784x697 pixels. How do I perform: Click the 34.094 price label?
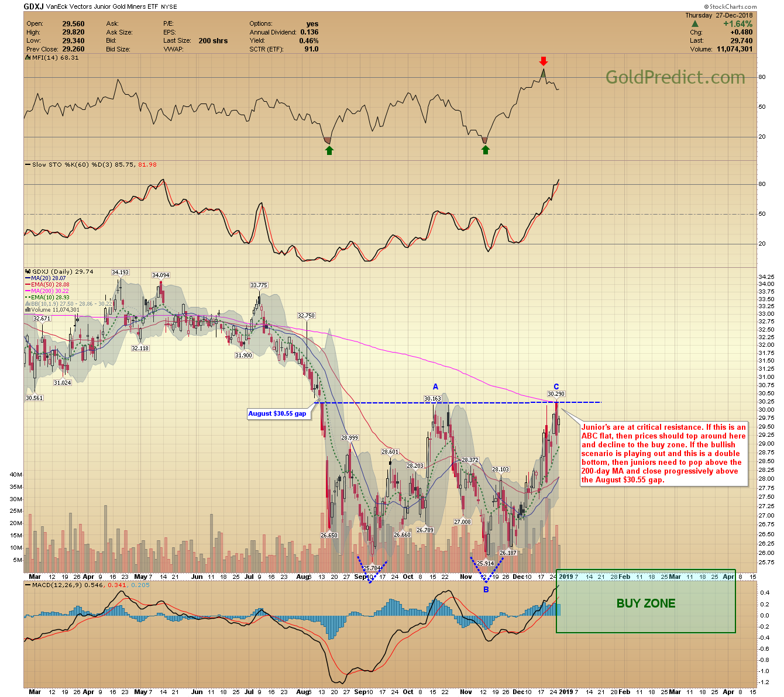click(x=161, y=275)
